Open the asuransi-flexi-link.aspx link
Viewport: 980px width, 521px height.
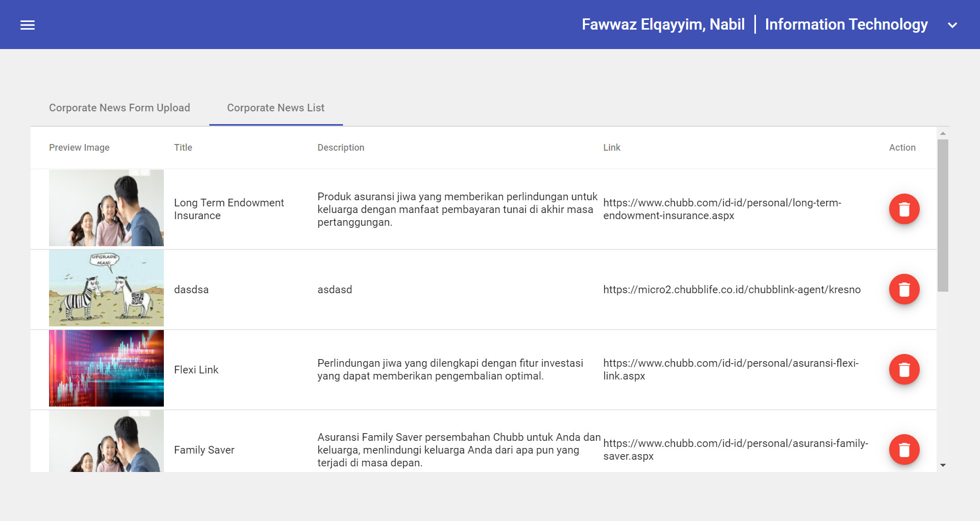pyautogui.click(x=730, y=369)
